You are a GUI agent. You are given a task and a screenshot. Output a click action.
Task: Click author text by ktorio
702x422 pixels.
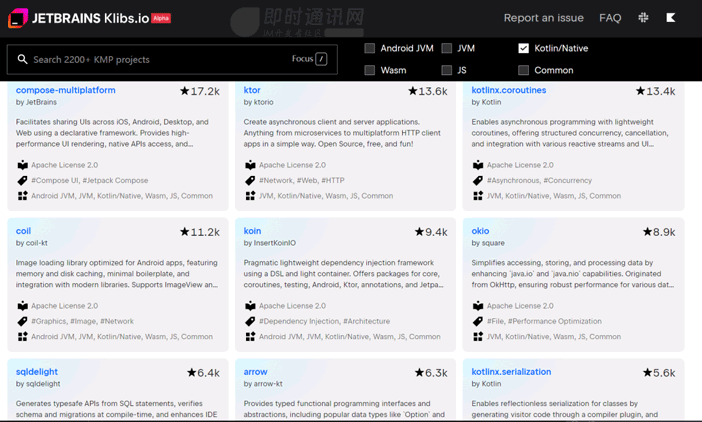[258, 102]
